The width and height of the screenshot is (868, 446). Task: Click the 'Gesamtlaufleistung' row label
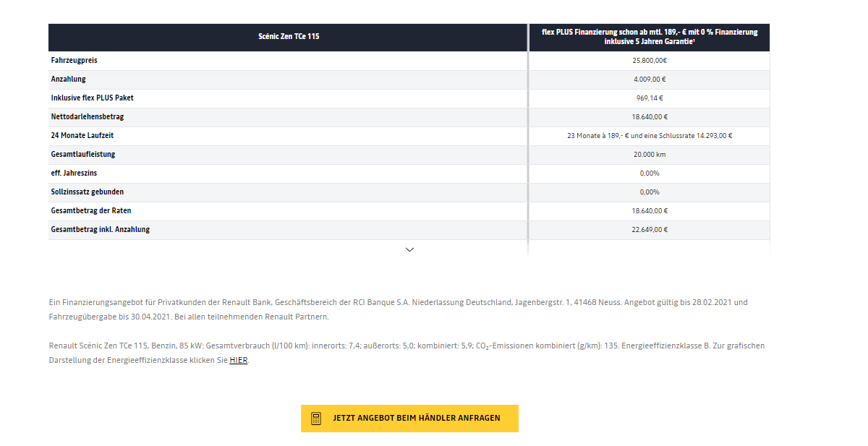pyautogui.click(x=83, y=154)
